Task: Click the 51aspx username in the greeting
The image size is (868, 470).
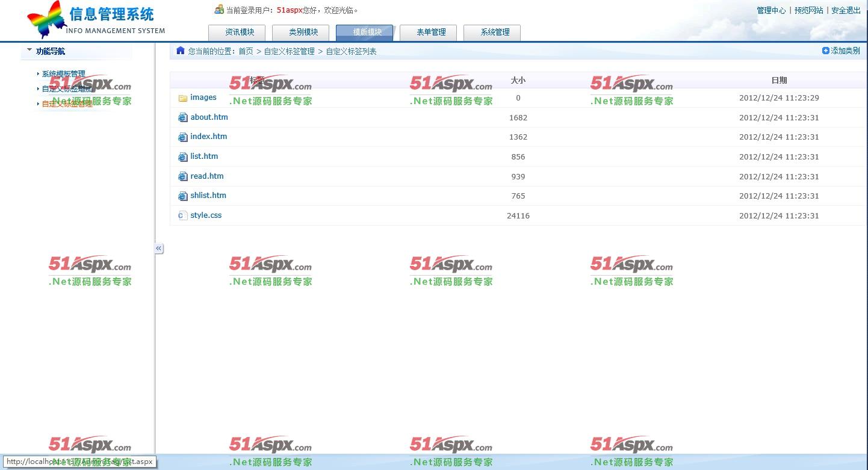Action: [290, 10]
